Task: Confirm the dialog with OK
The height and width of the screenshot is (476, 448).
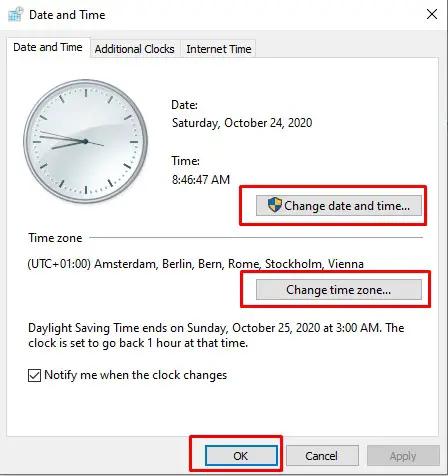Action: 241,456
